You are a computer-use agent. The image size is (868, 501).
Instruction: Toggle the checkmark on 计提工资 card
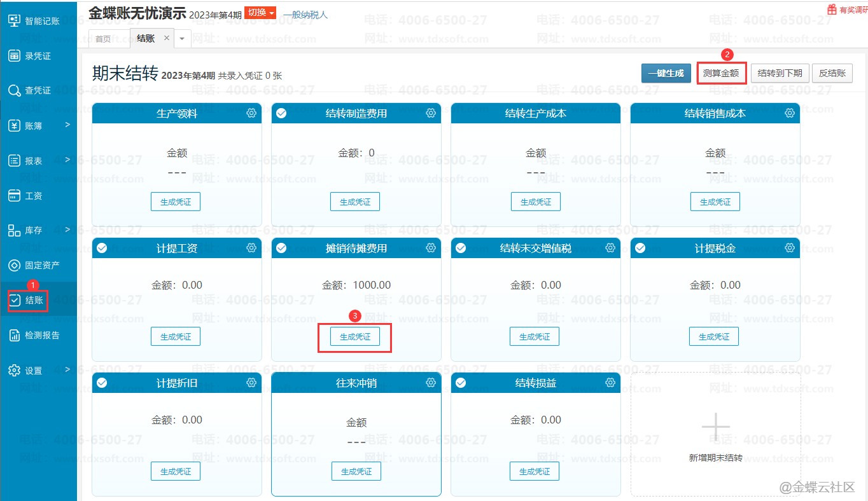(x=102, y=248)
